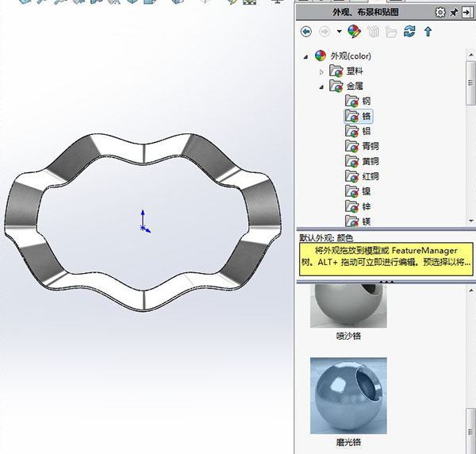476x454 pixels.
Task: Click the 镍 folder icon
Action: coord(351,191)
